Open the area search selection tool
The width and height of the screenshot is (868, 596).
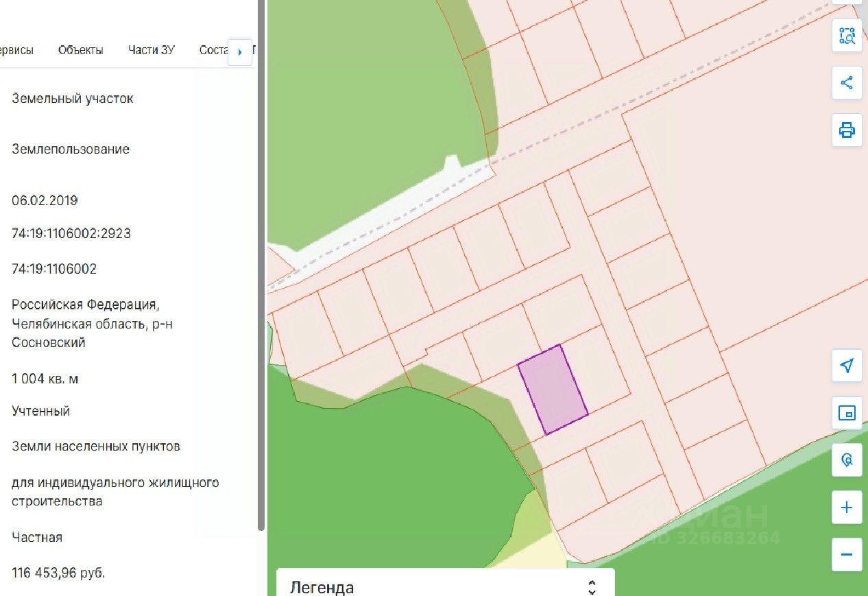pyautogui.click(x=847, y=36)
